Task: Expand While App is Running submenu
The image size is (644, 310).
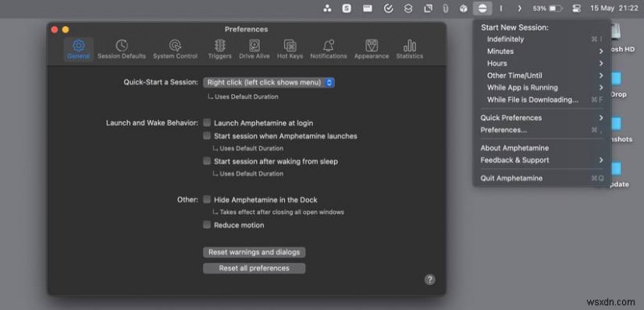Action: click(542, 88)
